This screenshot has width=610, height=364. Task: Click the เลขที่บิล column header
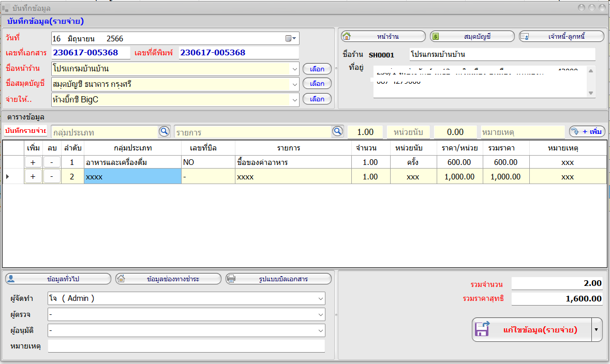[x=208, y=148]
